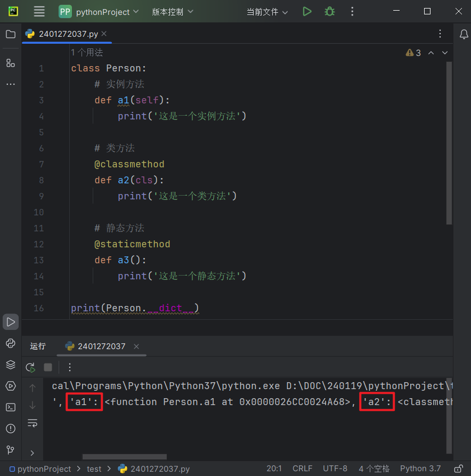471x476 pixels.
Task: Click the 'def a3():' line
Action: 120,260
